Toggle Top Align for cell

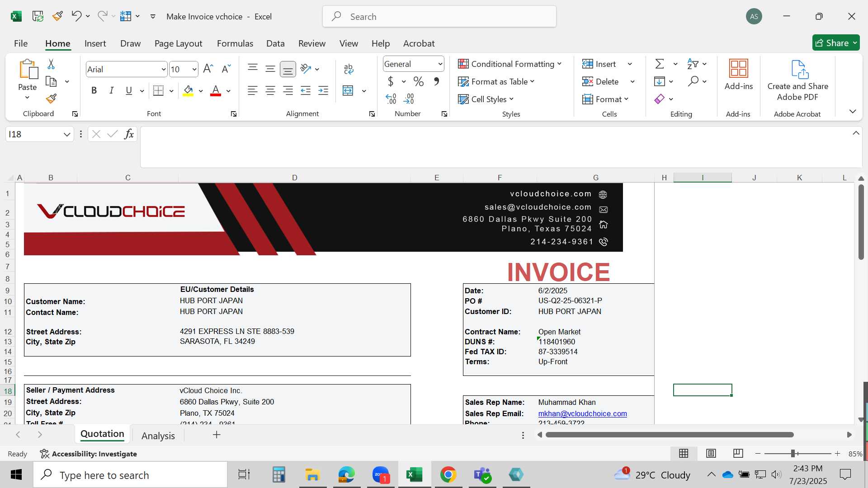(x=253, y=68)
